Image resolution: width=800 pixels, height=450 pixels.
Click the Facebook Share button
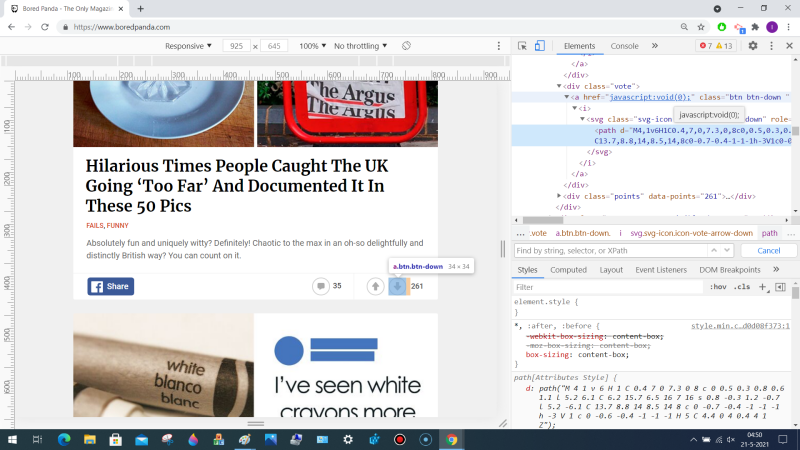pyautogui.click(x=110, y=286)
